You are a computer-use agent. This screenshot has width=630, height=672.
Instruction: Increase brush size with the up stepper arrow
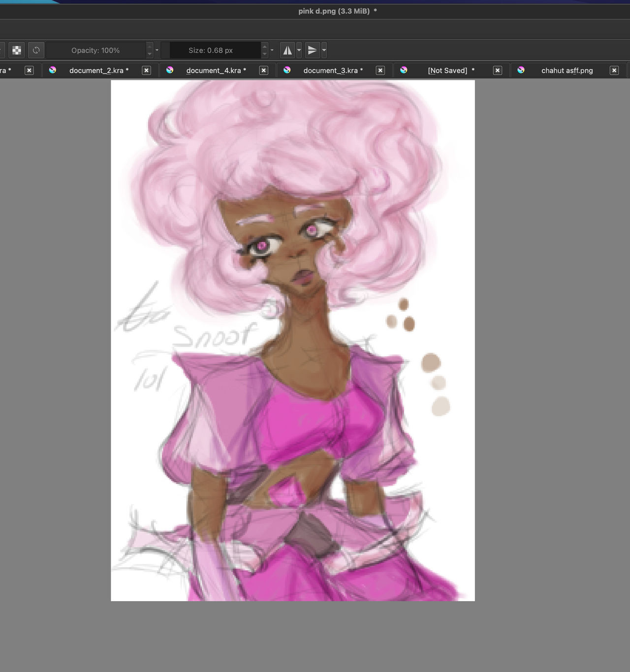point(264,47)
